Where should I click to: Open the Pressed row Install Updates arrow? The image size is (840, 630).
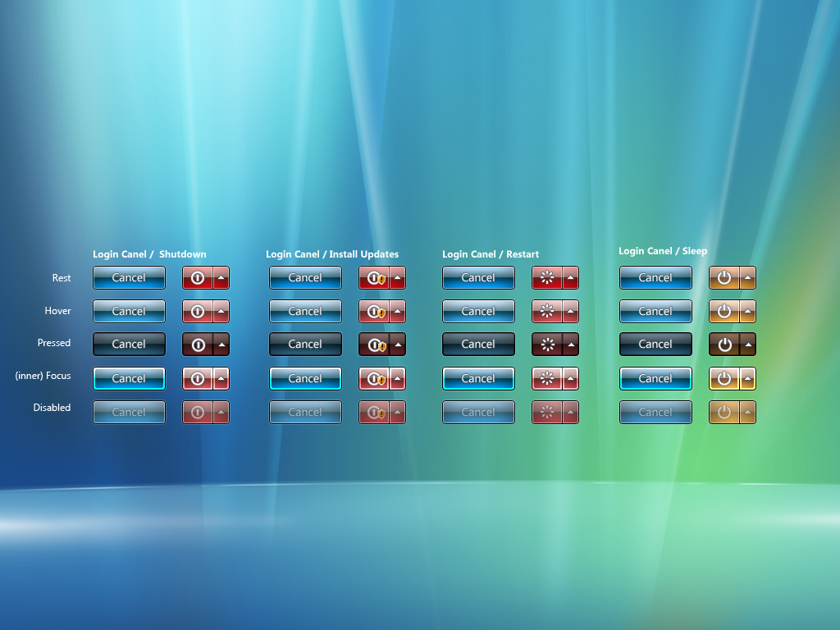coord(398,345)
